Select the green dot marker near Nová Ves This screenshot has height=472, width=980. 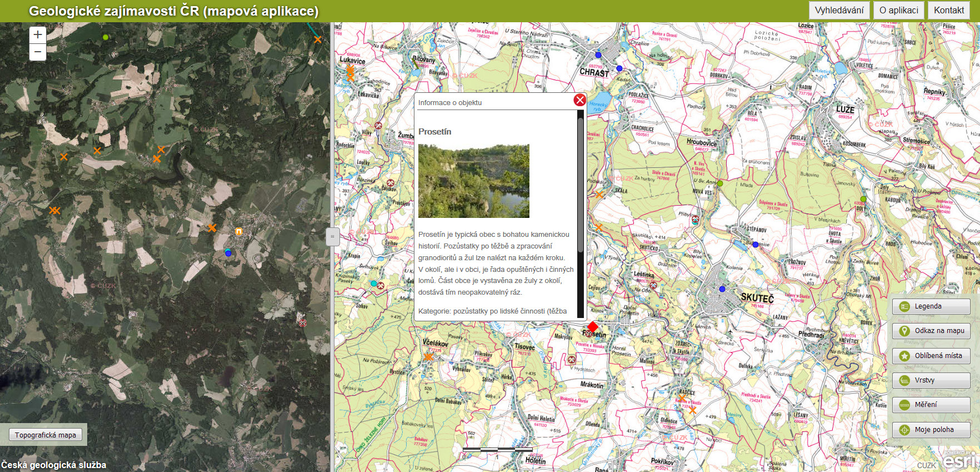tap(720, 183)
